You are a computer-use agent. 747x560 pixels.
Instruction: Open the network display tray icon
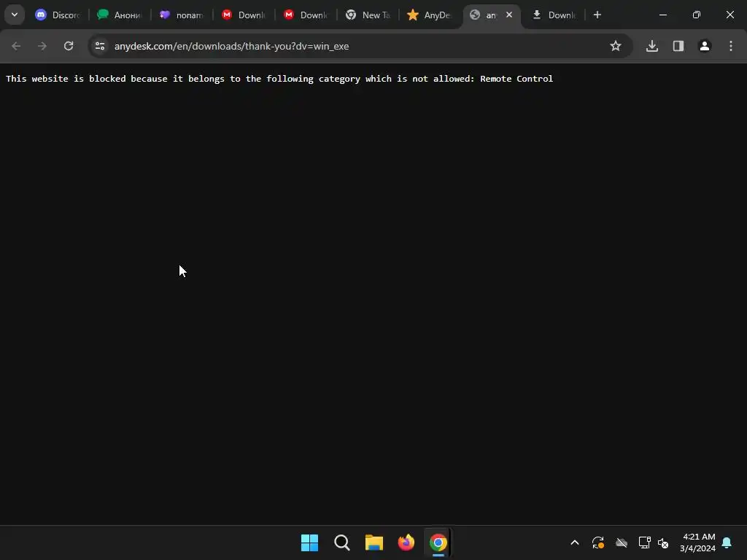[x=645, y=542]
